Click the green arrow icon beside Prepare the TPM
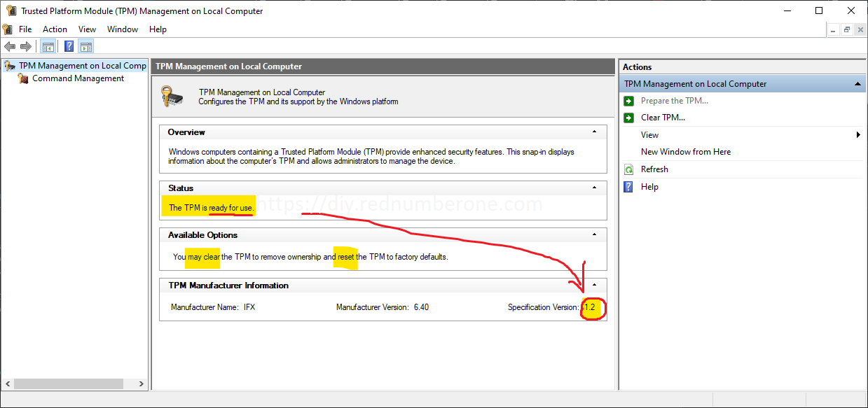868x408 pixels. coord(628,101)
